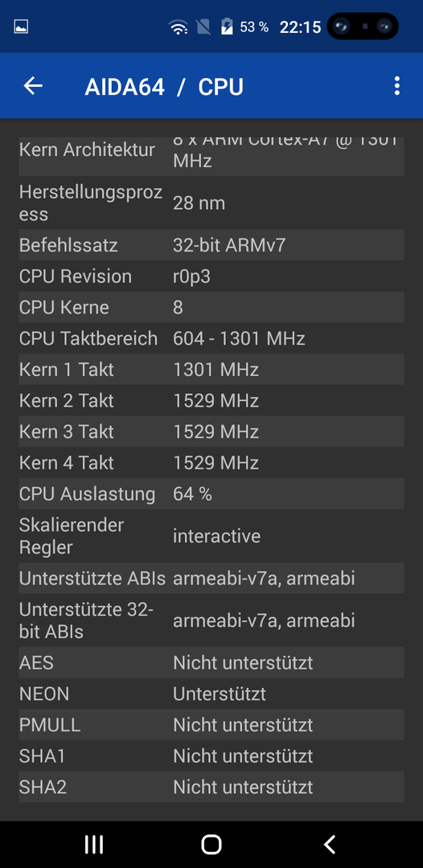Select the CPU Revision r0p3 entry

click(x=211, y=276)
